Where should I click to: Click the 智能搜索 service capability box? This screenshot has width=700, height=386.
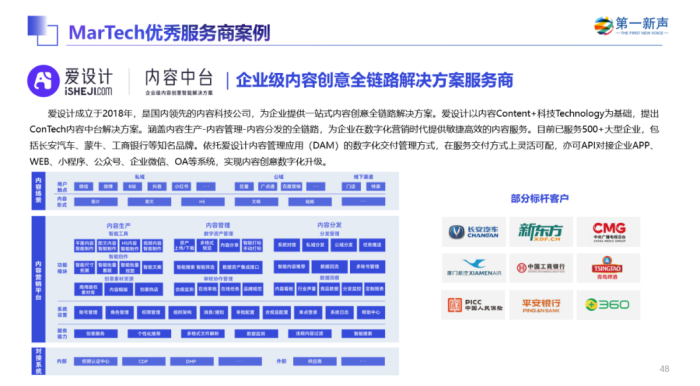(363, 334)
